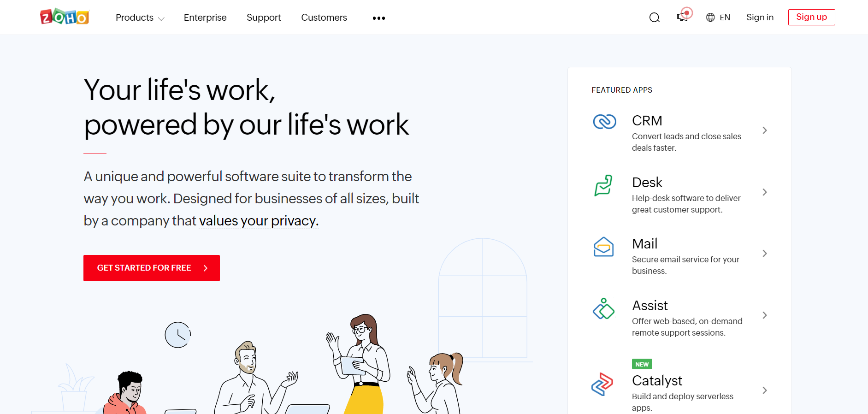Screen dimensions: 868x414
Task: Open the search magnifier icon
Action: 655,18
